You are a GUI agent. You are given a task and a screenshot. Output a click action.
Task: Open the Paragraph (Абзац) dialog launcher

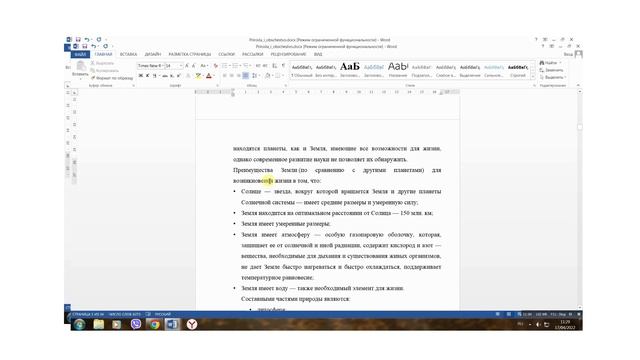pyautogui.click(x=285, y=86)
